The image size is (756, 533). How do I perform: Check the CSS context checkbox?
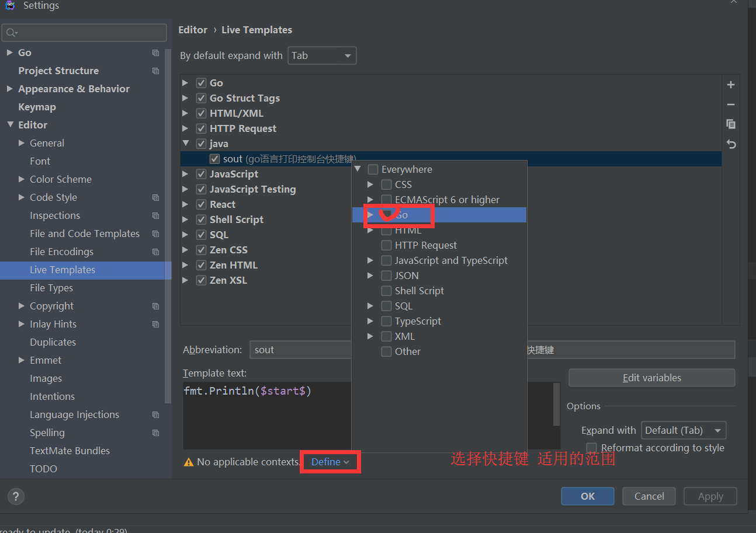386,184
